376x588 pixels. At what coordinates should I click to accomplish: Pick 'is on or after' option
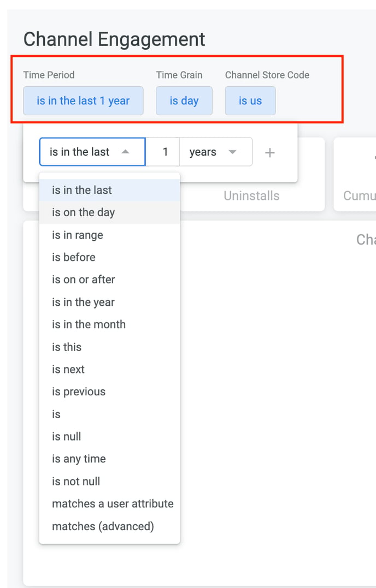(x=84, y=280)
